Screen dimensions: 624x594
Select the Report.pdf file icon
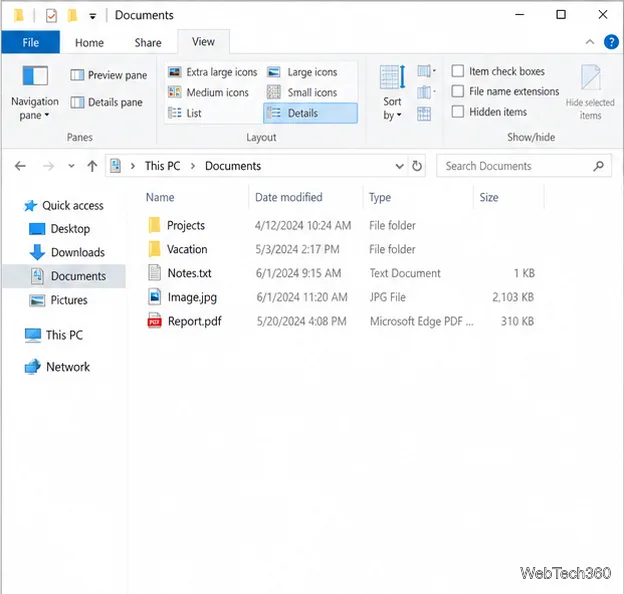tap(154, 321)
